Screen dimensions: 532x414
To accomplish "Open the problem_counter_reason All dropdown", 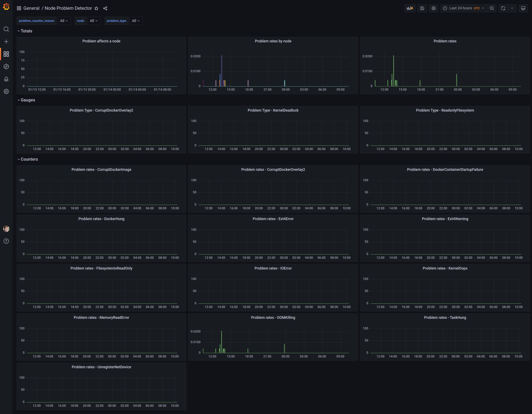I will point(64,21).
